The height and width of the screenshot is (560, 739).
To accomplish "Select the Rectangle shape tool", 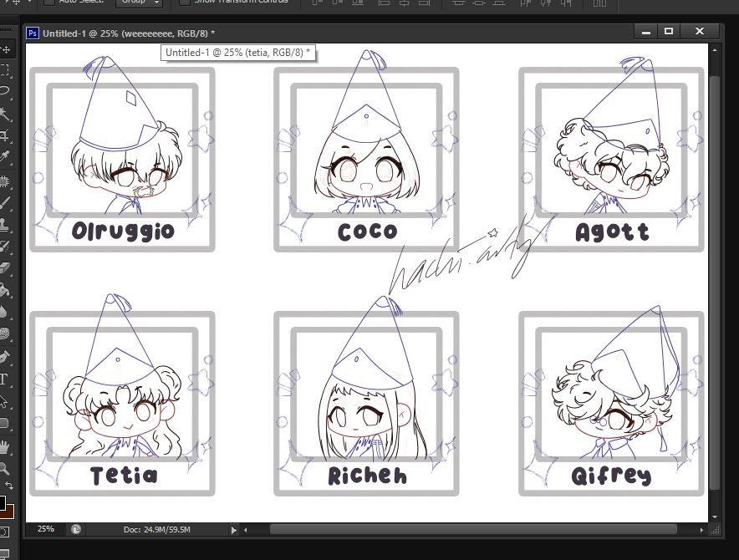I will pos(5,423).
